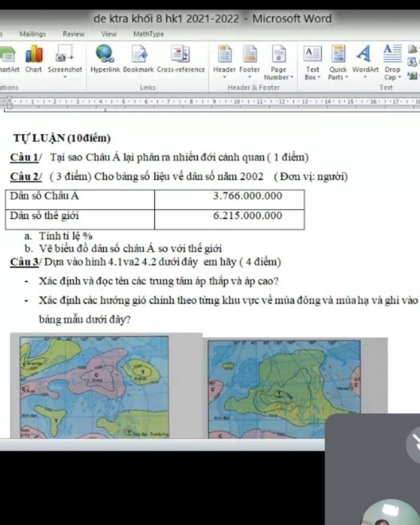The image size is (420, 525).
Task: Expand the Footer dropdown arrow
Action: (x=249, y=77)
